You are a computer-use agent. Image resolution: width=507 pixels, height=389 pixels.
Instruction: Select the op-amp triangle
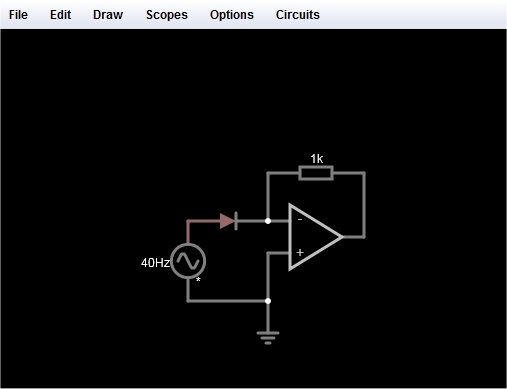(x=315, y=237)
